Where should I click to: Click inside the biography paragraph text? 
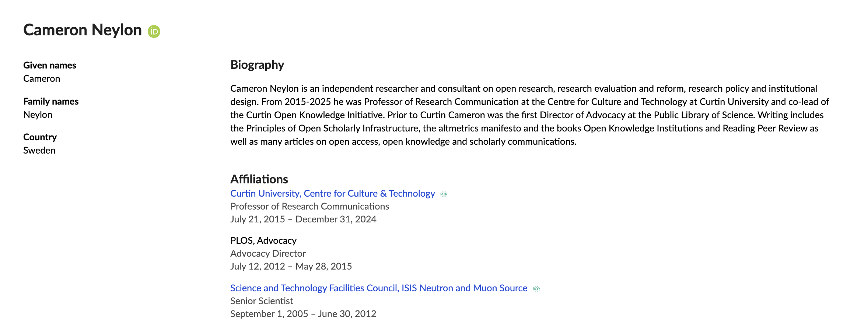pyautogui.click(x=529, y=115)
